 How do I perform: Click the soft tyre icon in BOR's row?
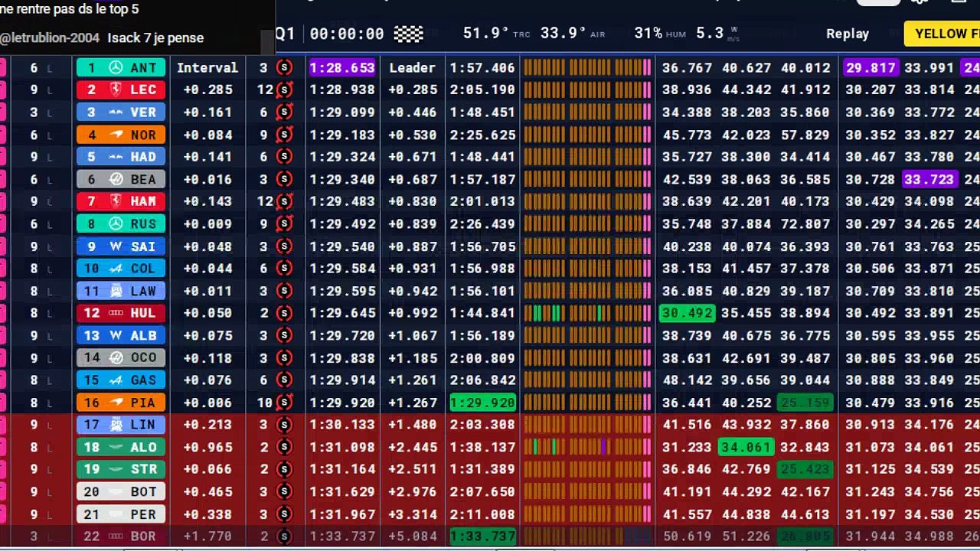[x=285, y=537]
